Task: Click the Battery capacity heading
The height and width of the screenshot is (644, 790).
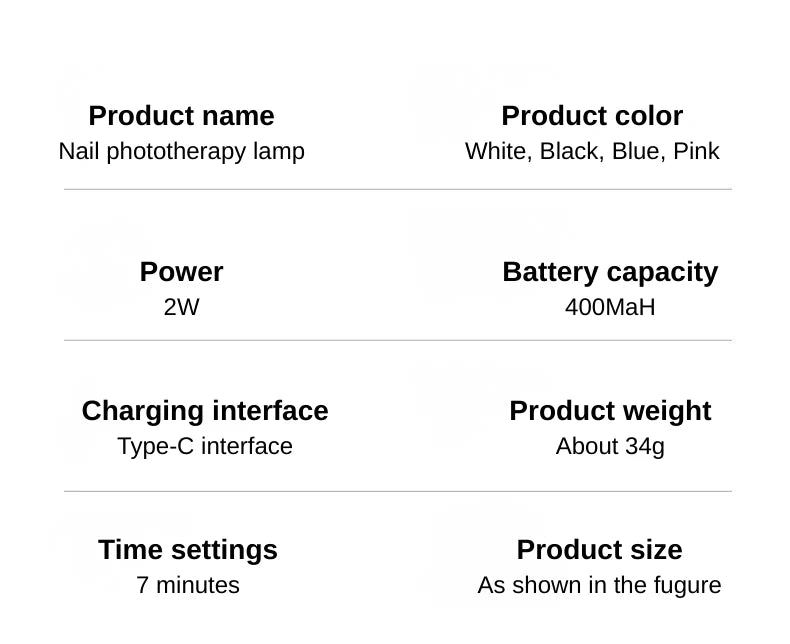Action: pos(610,272)
